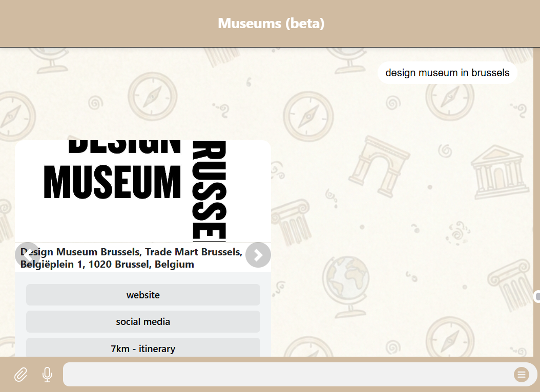The height and width of the screenshot is (392, 540).
Task: Advance the carousel with the right arrow icon
Action: point(258,255)
